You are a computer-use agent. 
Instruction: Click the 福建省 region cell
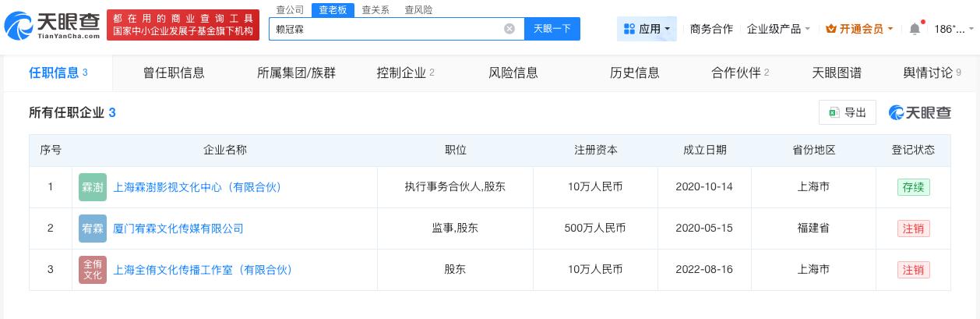[813, 229]
